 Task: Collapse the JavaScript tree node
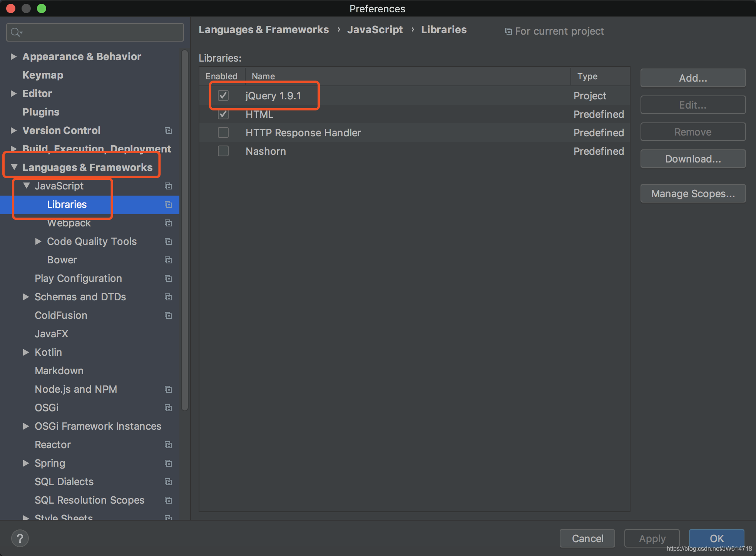[x=26, y=186]
